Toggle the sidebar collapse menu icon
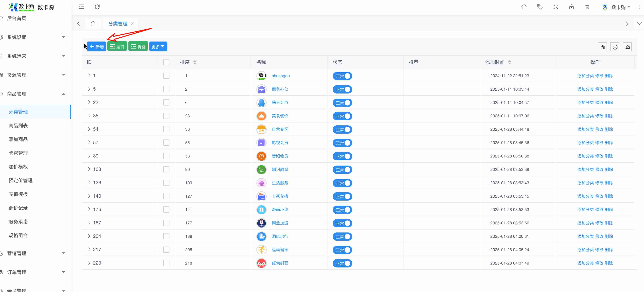The width and height of the screenshot is (644, 292). point(81,7)
